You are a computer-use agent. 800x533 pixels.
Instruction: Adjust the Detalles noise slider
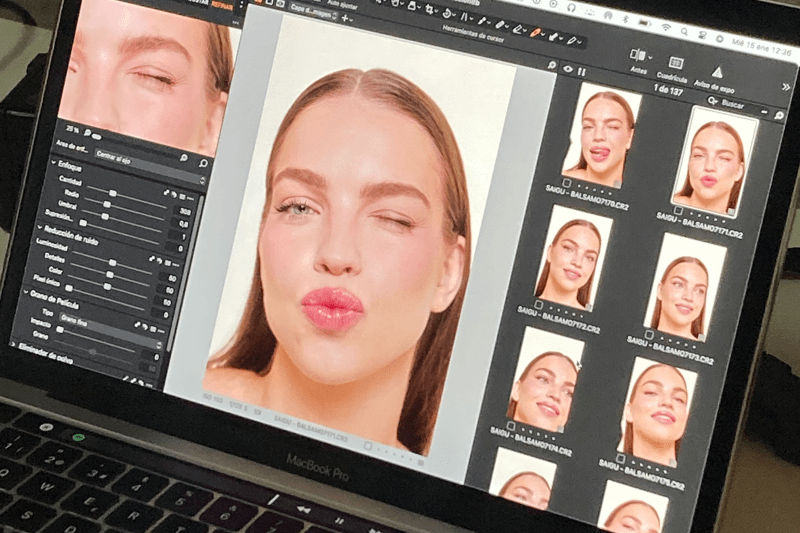(x=108, y=275)
